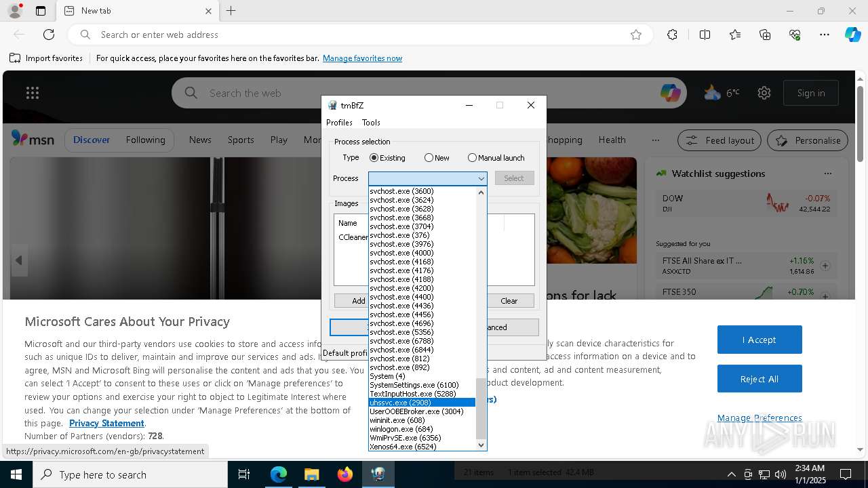Click Sign in on MSN

point(811,93)
